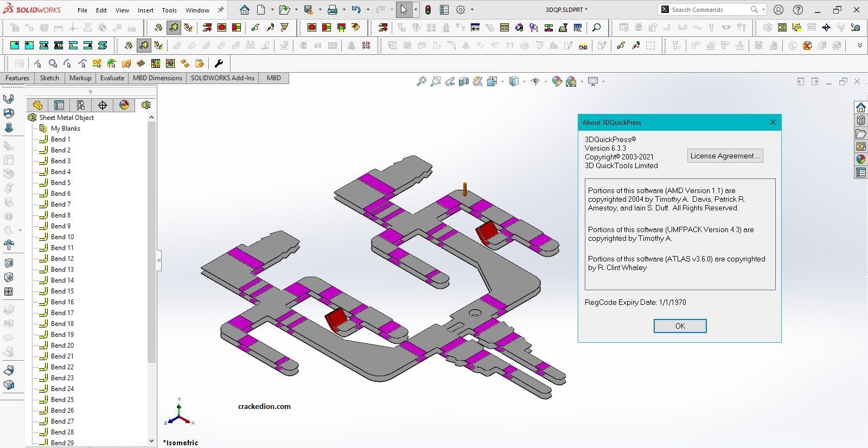Switch to the SOLIDWORKS Add-Ins tab
The image size is (868, 448).
point(222,78)
